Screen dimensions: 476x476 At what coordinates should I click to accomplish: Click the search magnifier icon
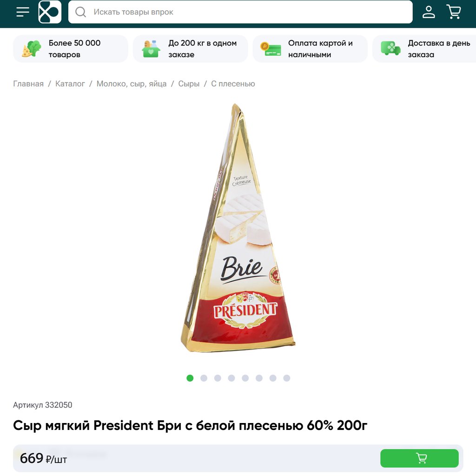coord(80,12)
